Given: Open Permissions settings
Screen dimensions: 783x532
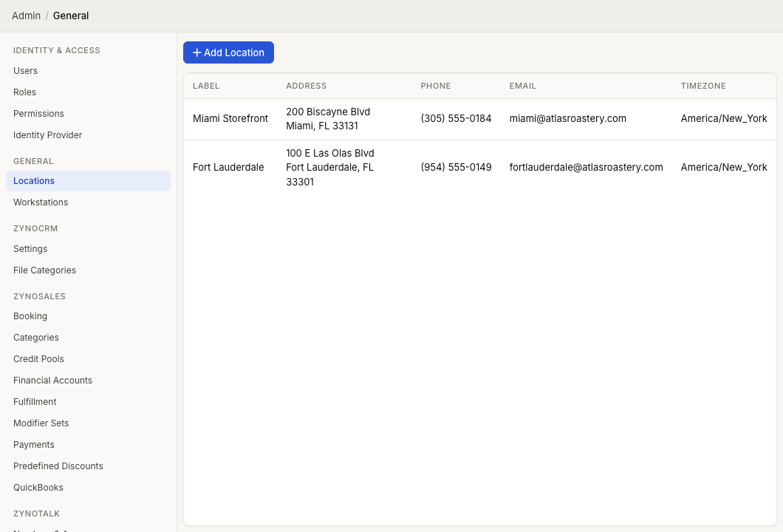Looking at the screenshot, I should click(89, 114).
